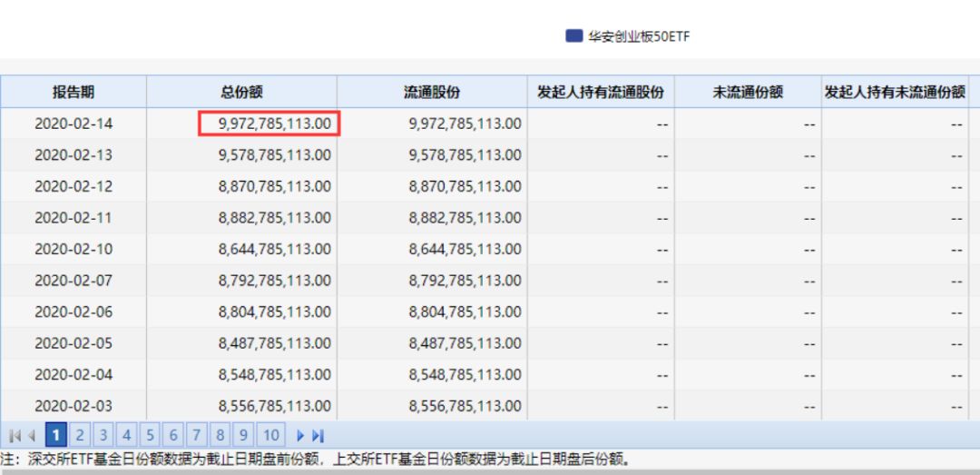Click 总份额 value 8,870,785,113.00
Viewport: 980px width, 475px height.
coord(274,186)
